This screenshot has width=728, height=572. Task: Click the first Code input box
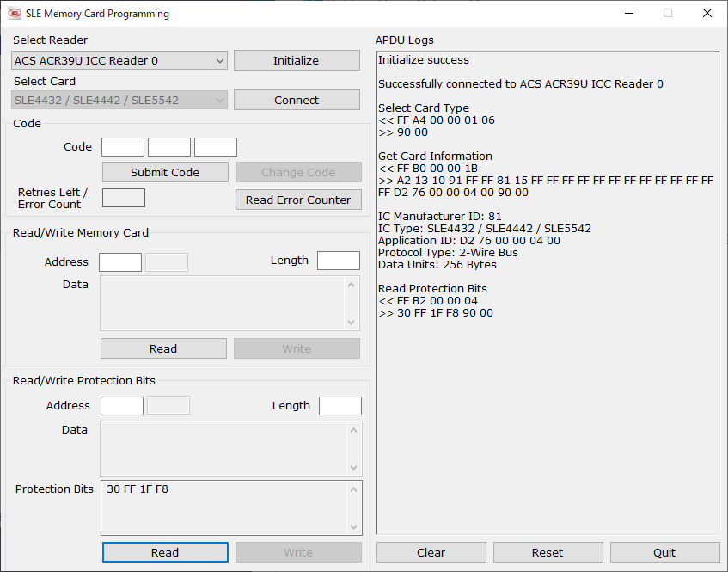[x=122, y=146]
